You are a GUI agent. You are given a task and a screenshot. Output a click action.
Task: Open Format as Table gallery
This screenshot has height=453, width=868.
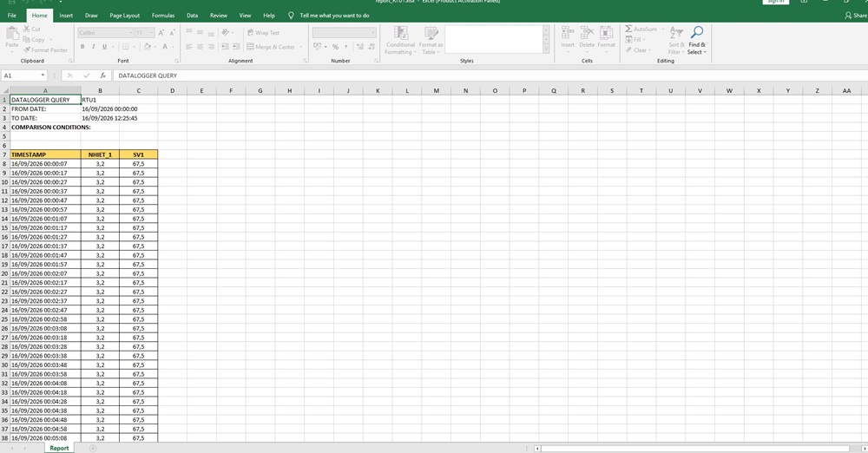point(431,41)
